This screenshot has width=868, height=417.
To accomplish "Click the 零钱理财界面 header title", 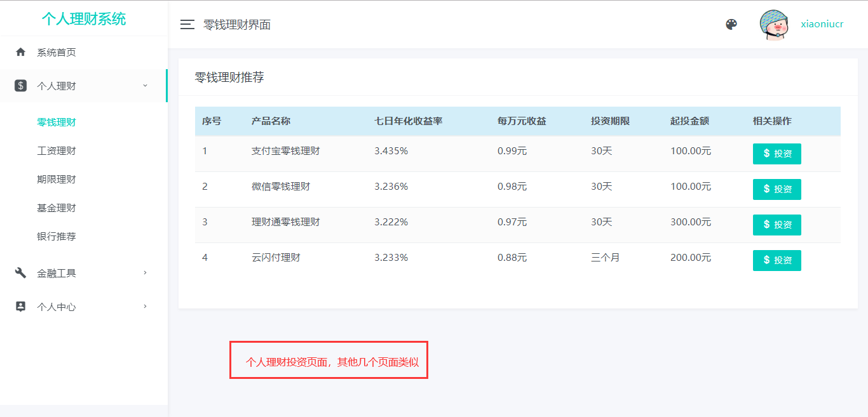I will (x=237, y=25).
